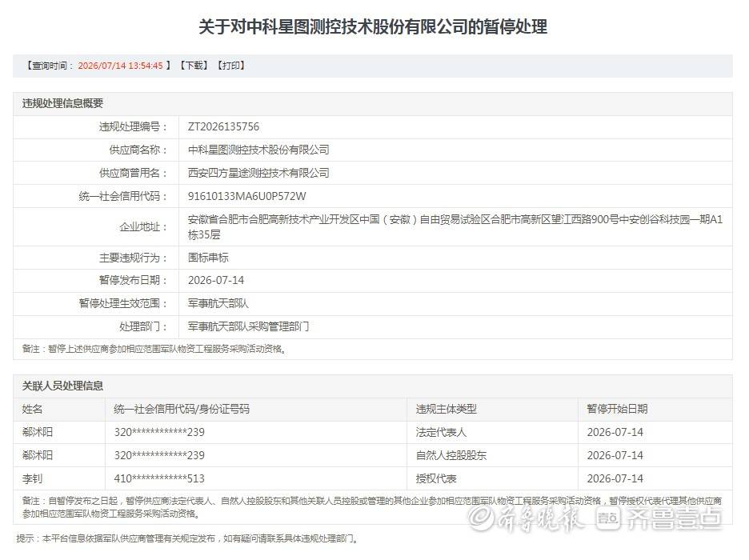Select the name 李钊
Viewport: 749px width, 560px height.
pyautogui.click(x=32, y=478)
